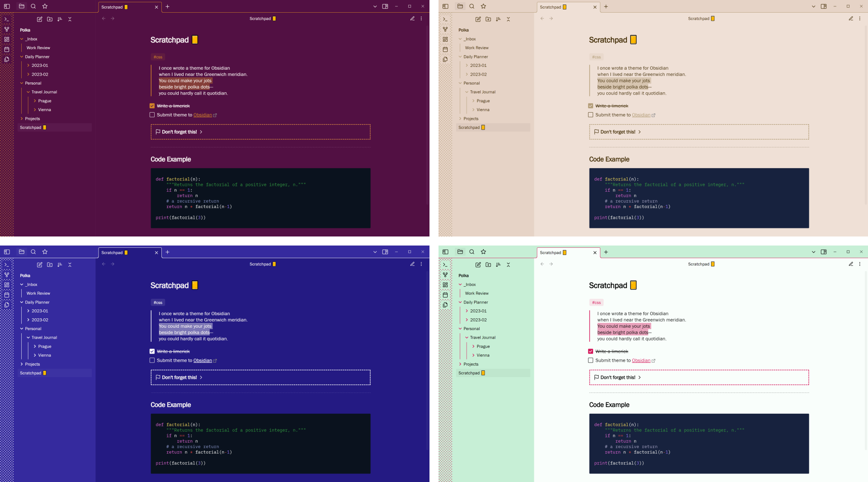Uncheck 'Write a limerick' in beige window
868x482 pixels.
(x=591, y=106)
